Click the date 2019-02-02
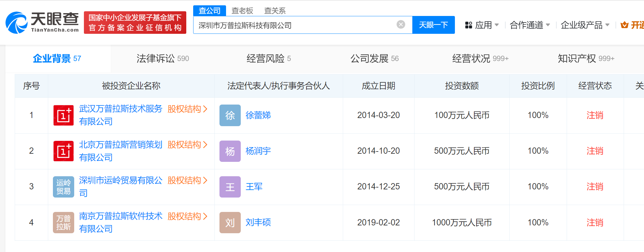This screenshot has width=644, height=252. tap(379, 223)
